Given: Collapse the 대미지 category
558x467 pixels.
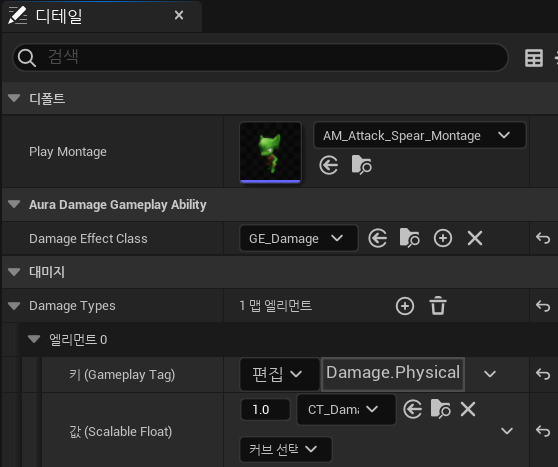Looking at the screenshot, I should coord(14,272).
